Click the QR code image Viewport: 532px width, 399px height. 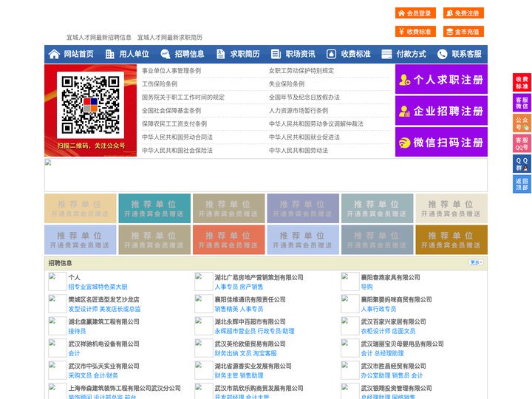point(91,105)
